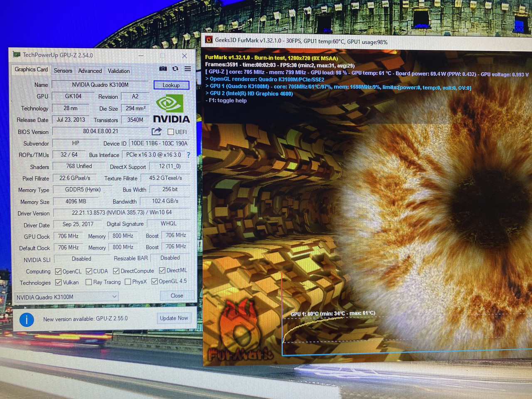Toggle the OpenCL checkbox
Screen dimensions: 532x399
[x=58, y=272]
